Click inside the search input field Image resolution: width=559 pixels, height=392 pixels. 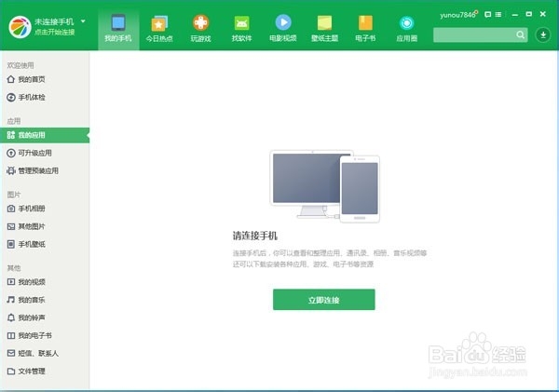tap(474, 35)
